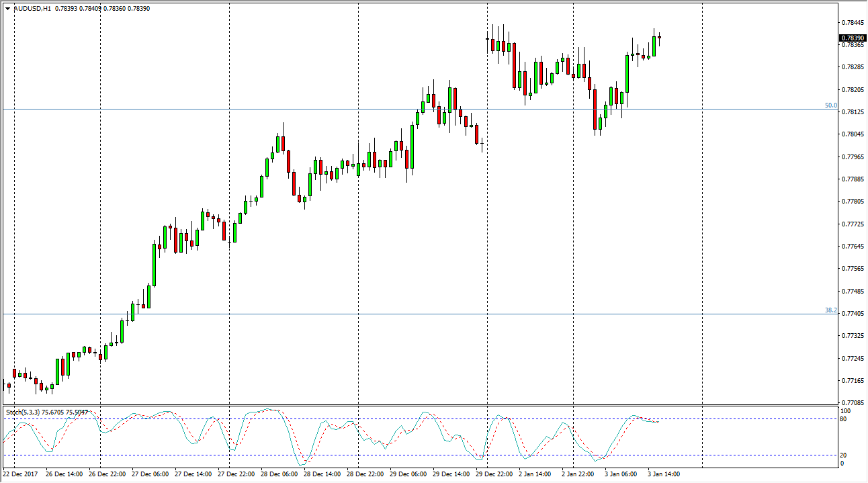Click the 0.78285 price scale label
868x483 pixels.
click(x=852, y=67)
